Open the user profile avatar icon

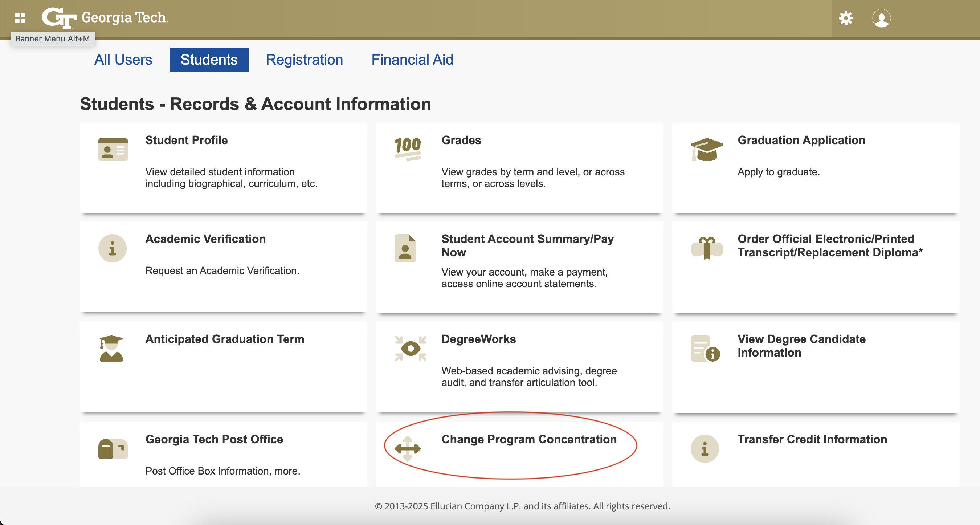(882, 18)
